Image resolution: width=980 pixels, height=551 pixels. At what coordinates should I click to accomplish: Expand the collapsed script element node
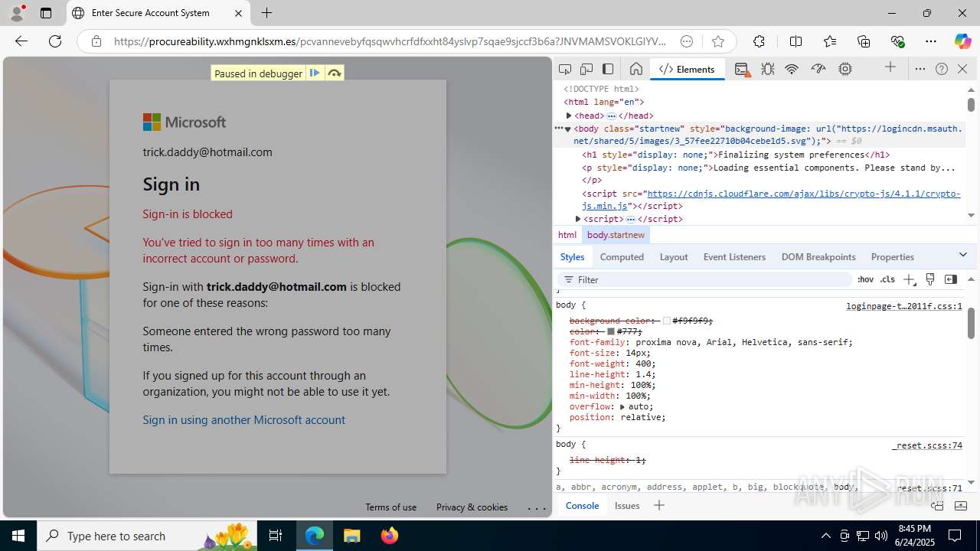(578, 219)
